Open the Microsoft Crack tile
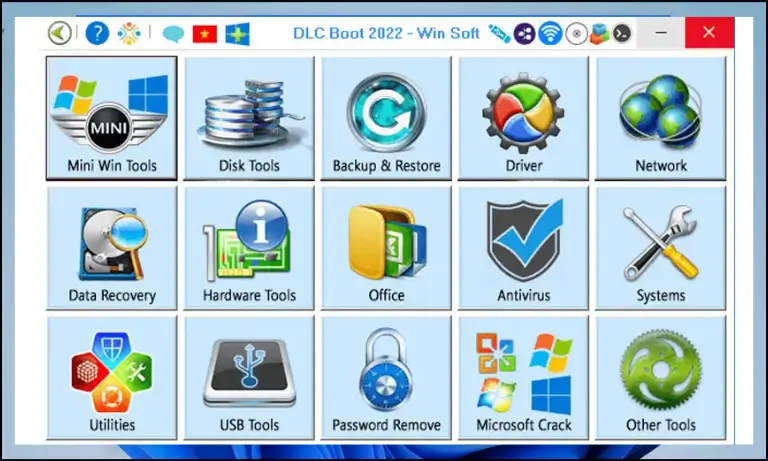This screenshot has height=461, width=768. click(x=524, y=378)
